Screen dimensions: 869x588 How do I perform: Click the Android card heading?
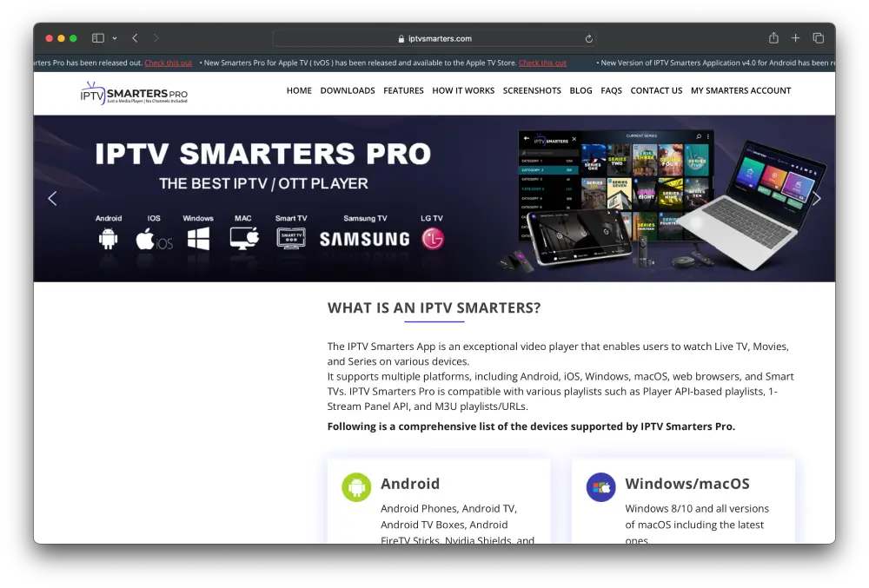coord(410,484)
